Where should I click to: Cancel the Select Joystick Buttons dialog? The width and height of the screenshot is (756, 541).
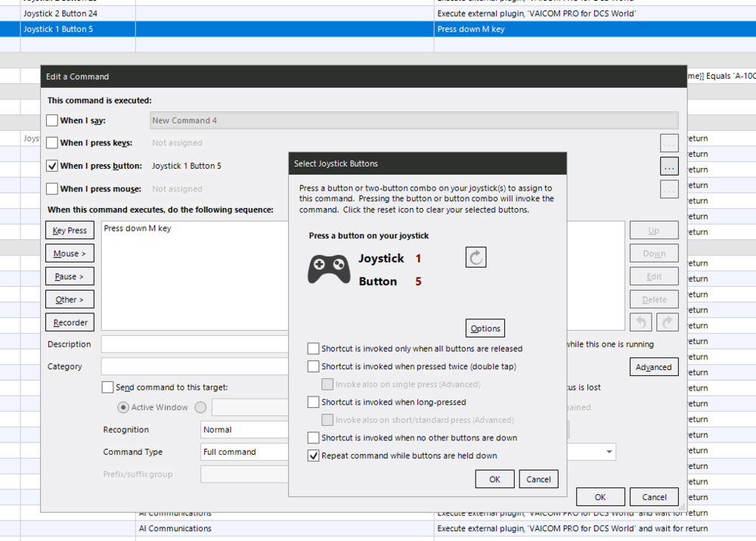[538, 479]
